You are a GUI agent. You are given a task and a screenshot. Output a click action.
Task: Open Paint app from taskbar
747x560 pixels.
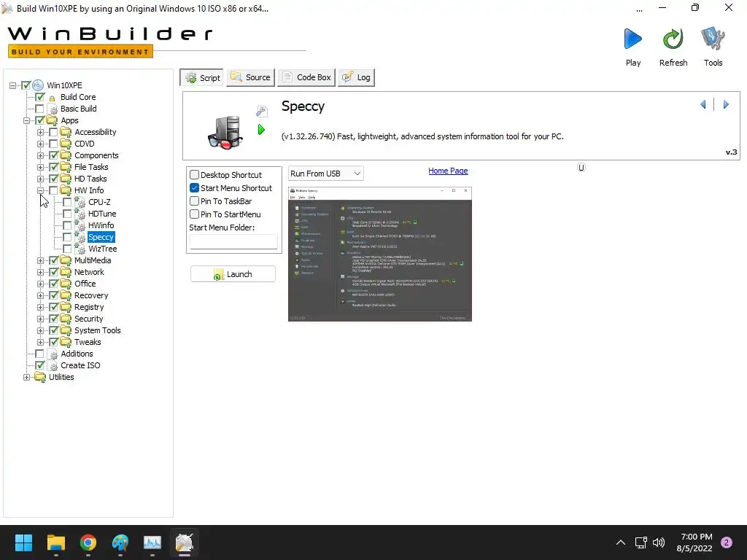coord(120,542)
